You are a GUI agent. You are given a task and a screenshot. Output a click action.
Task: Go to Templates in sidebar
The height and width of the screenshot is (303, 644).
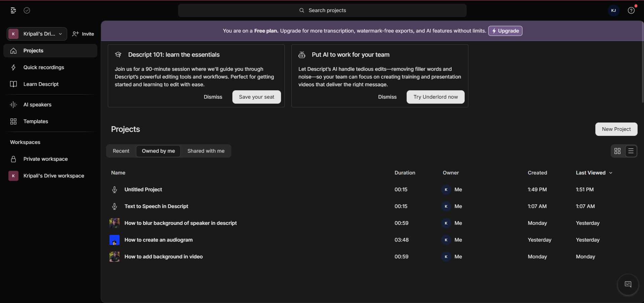click(x=36, y=121)
